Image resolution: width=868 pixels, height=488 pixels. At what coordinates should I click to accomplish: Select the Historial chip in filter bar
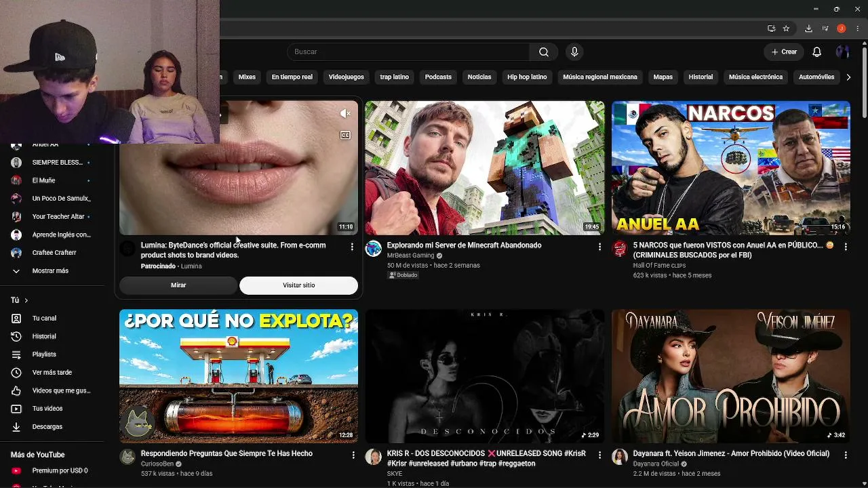[701, 77]
